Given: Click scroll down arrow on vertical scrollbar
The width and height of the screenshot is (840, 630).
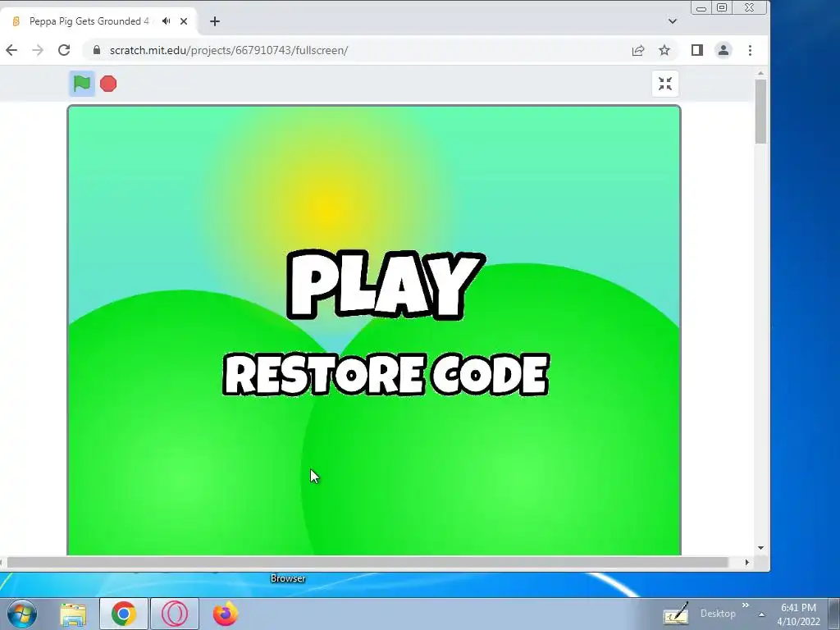Looking at the screenshot, I should point(760,548).
